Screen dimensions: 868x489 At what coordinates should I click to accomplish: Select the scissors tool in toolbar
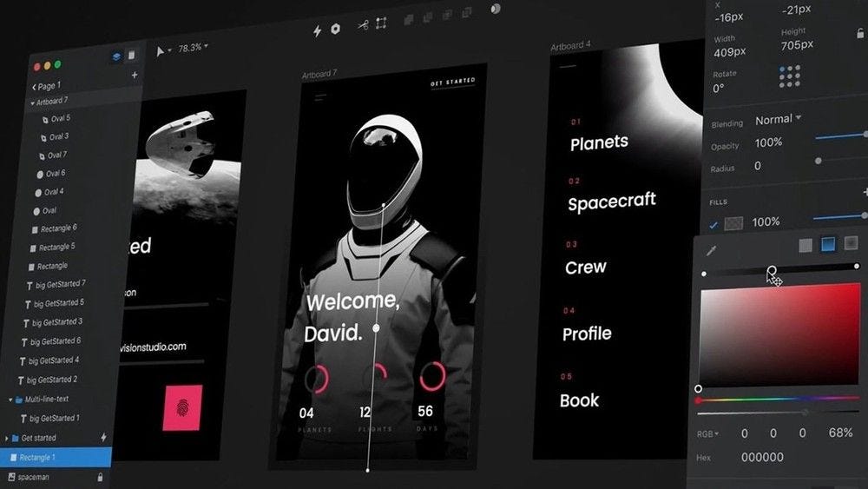[363, 25]
